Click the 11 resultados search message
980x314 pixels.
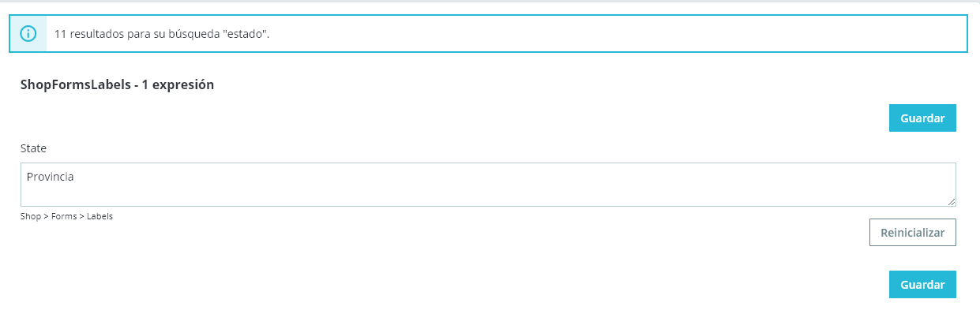162,35
